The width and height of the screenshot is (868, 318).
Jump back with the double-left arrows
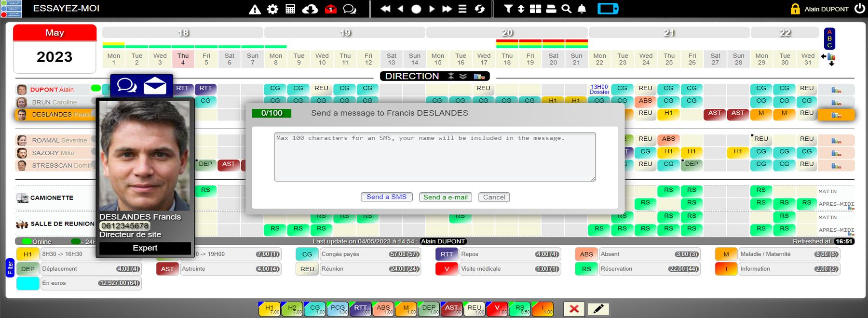click(385, 9)
